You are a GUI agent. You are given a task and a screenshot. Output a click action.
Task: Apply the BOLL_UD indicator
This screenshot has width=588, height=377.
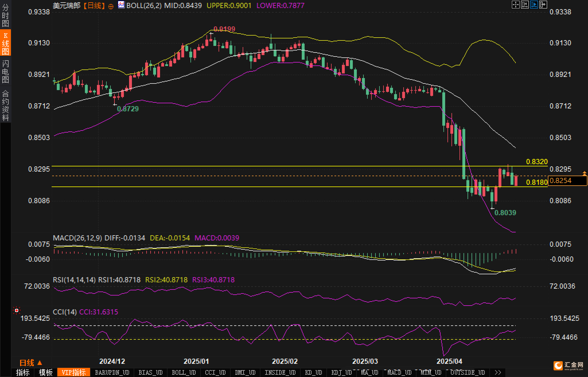click(x=184, y=372)
